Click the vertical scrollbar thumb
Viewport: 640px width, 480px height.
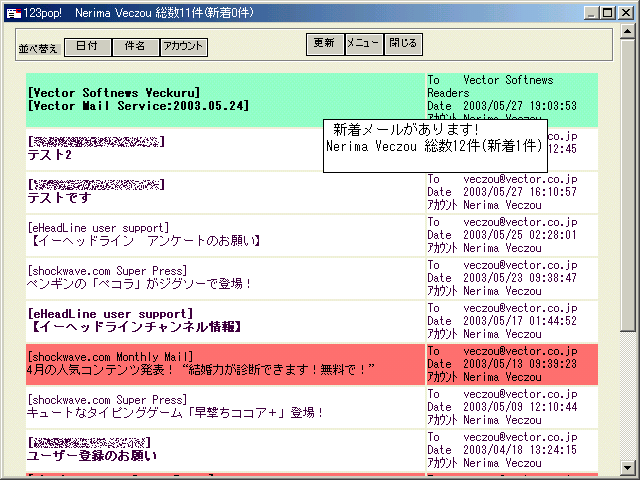tap(627, 185)
